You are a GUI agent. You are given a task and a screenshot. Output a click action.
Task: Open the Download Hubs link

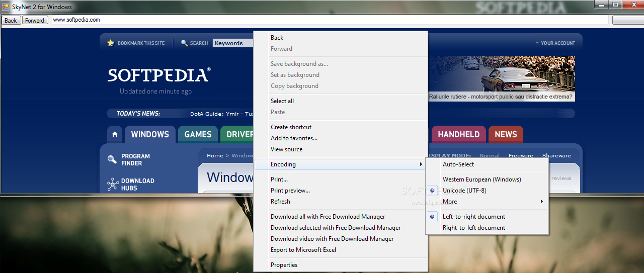coord(137,185)
